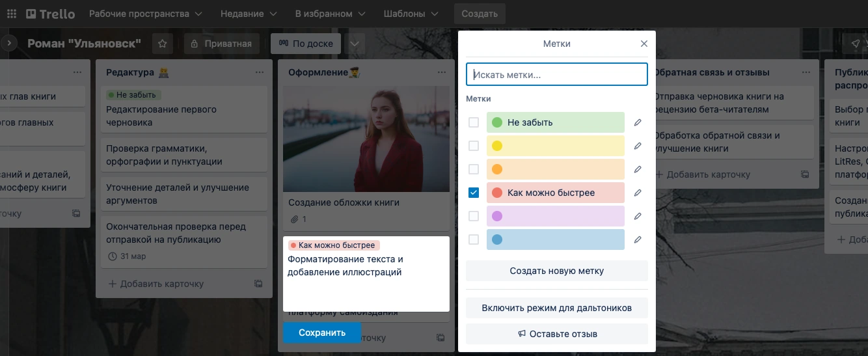868x356 pixels.
Task: Click Создать новую метку button
Action: pos(556,271)
